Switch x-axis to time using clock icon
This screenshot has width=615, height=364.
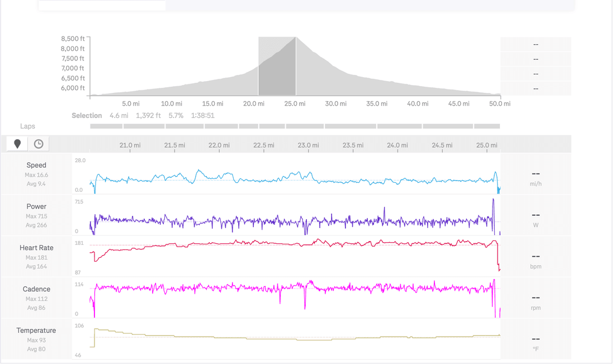point(39,144)
